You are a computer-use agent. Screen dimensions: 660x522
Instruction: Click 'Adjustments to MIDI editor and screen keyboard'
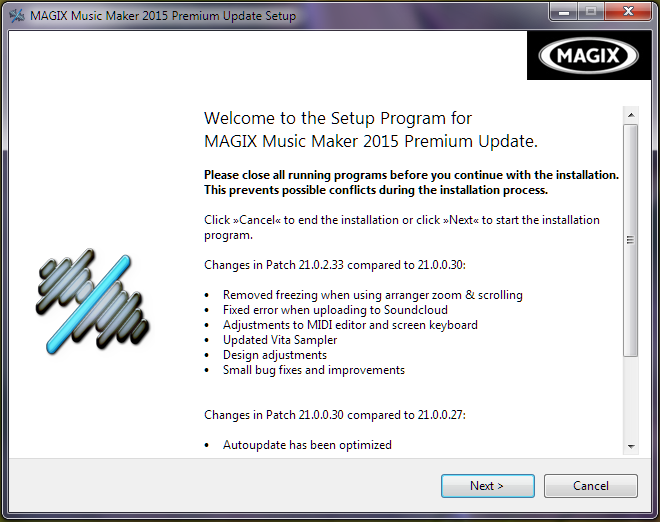[350, 325]
